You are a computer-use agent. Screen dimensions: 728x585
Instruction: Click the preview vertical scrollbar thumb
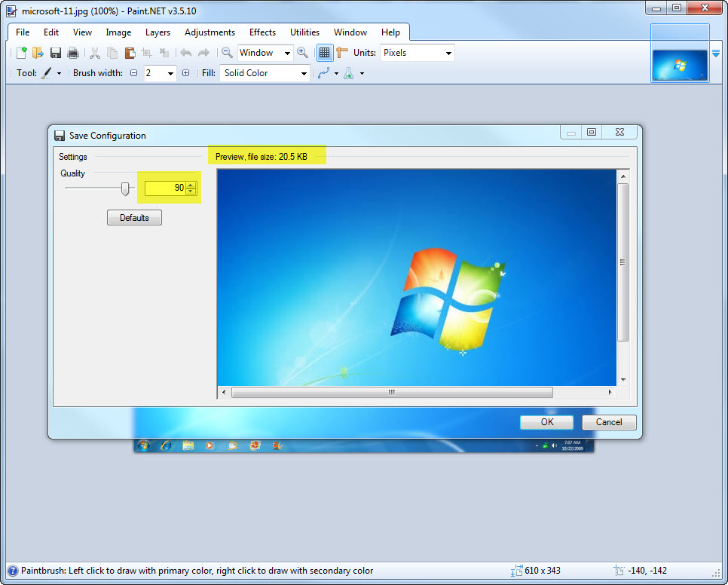(623, 263)
